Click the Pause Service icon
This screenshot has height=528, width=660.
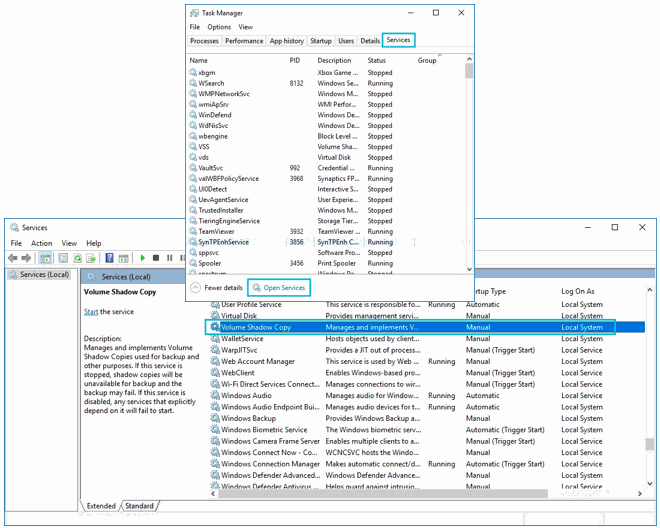(170, 258)
